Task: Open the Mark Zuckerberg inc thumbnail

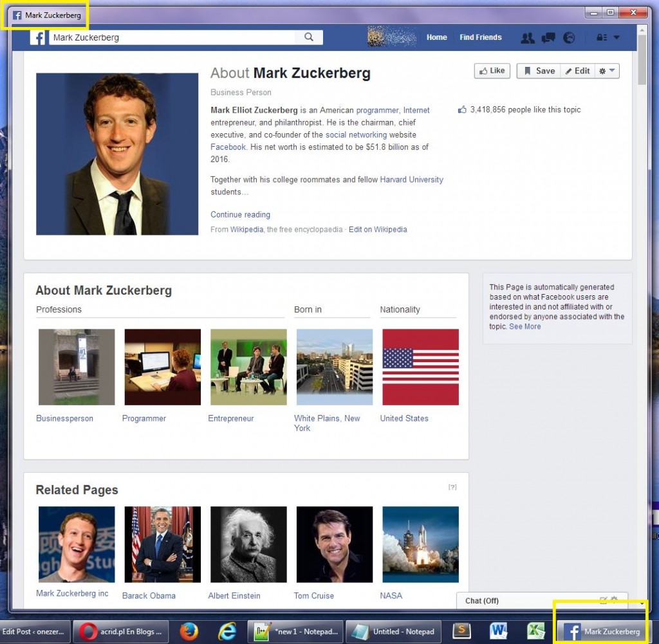Action: coord(77,544)
